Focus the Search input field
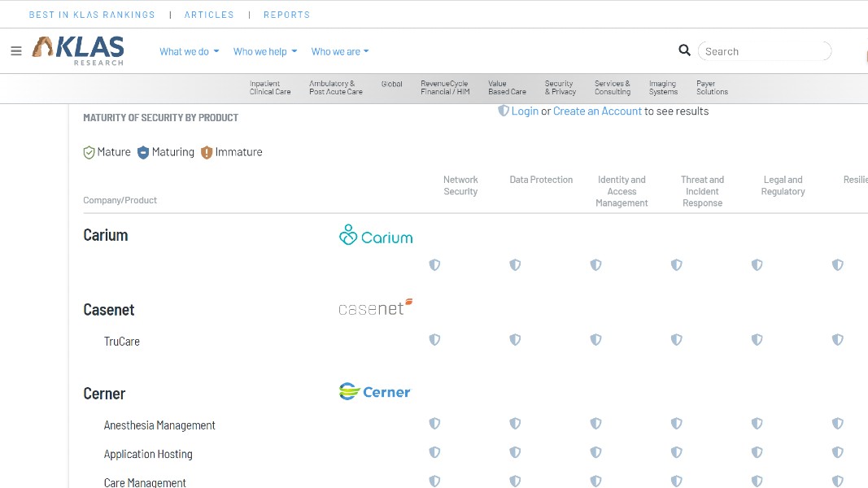This screenshot has height=488, width=868. tap(765, 51)
